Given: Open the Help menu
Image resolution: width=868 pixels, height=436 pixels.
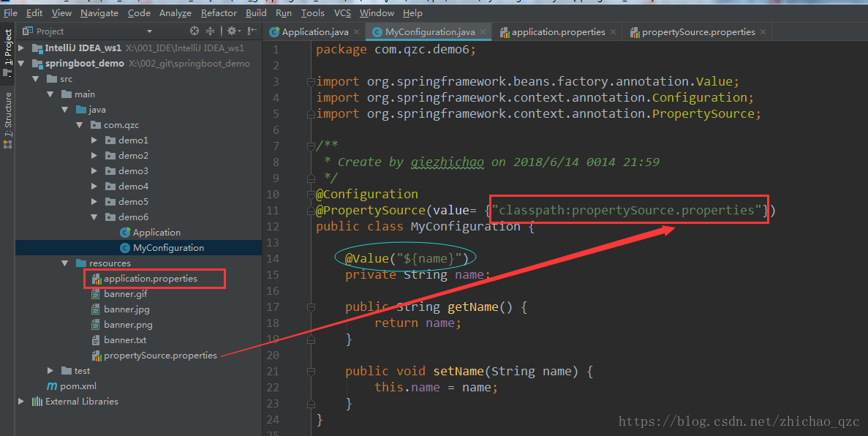Looking at the screenshot, I should (x=412, y=12).
